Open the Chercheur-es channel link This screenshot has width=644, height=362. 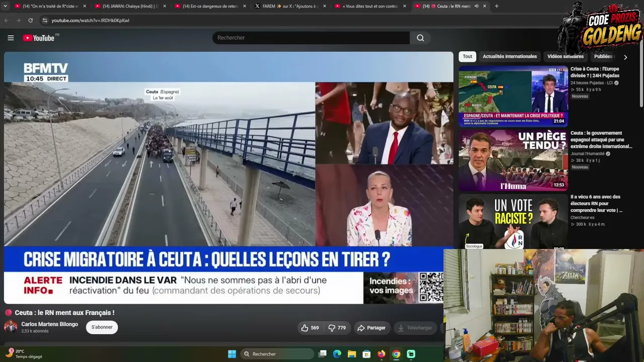tap(583, 218)
